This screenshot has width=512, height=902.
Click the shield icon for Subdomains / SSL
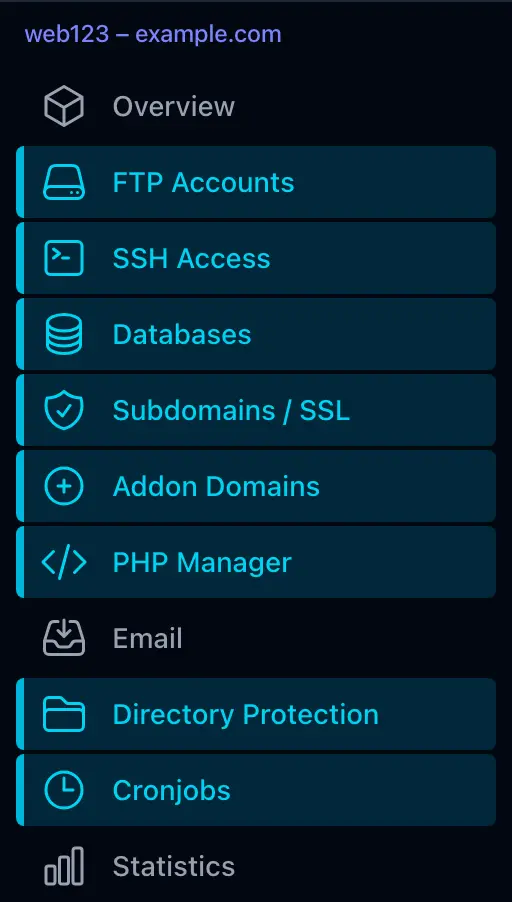(64, 410)
